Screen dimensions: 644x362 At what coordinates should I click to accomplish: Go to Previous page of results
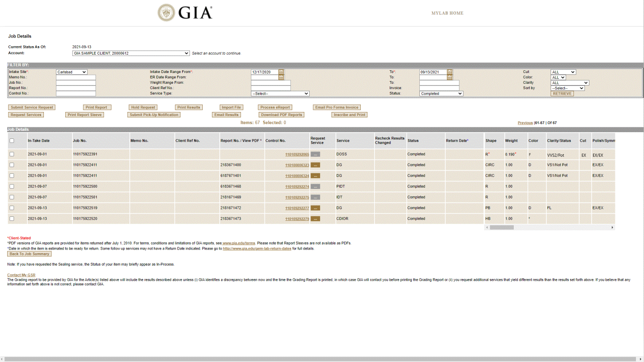point(525,123)
